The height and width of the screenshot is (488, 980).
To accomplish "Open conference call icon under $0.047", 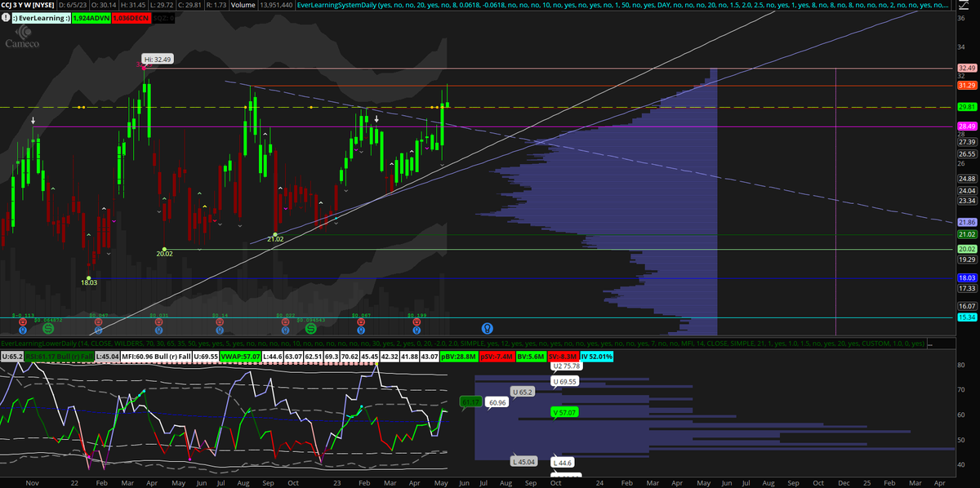I will (98, 322).
